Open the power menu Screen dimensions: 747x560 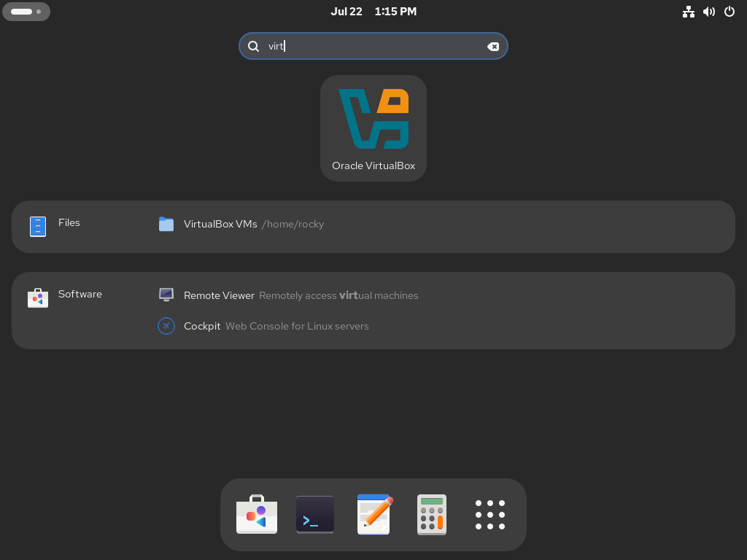(729, 12)
